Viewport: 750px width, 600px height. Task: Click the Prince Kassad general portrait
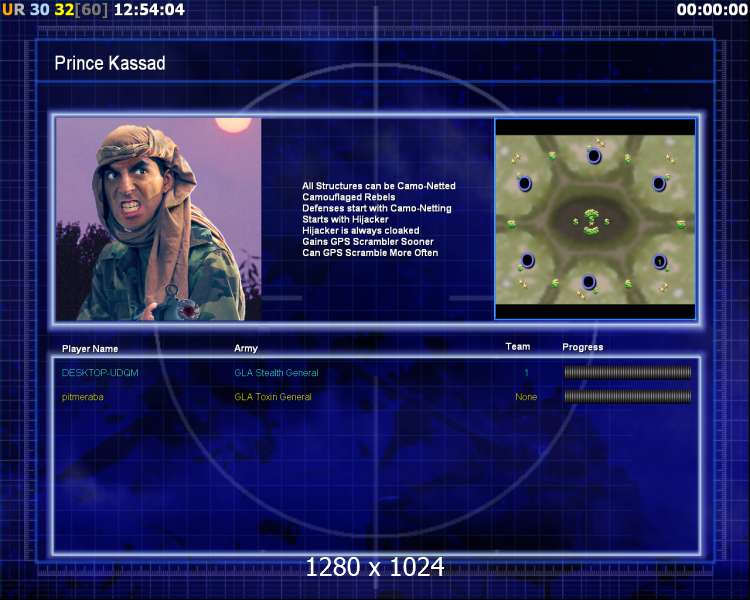tap(158, 219)
